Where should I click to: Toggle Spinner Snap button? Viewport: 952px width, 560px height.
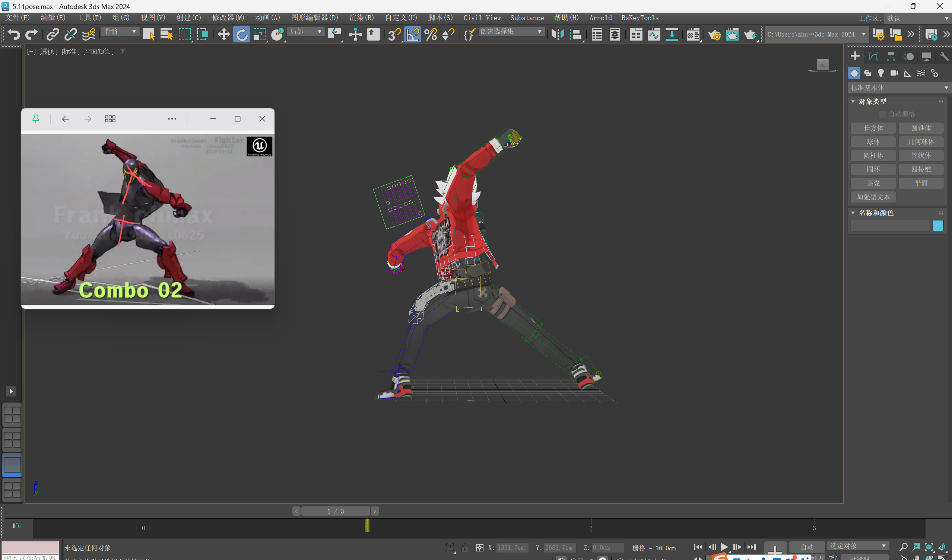(448, 34)
